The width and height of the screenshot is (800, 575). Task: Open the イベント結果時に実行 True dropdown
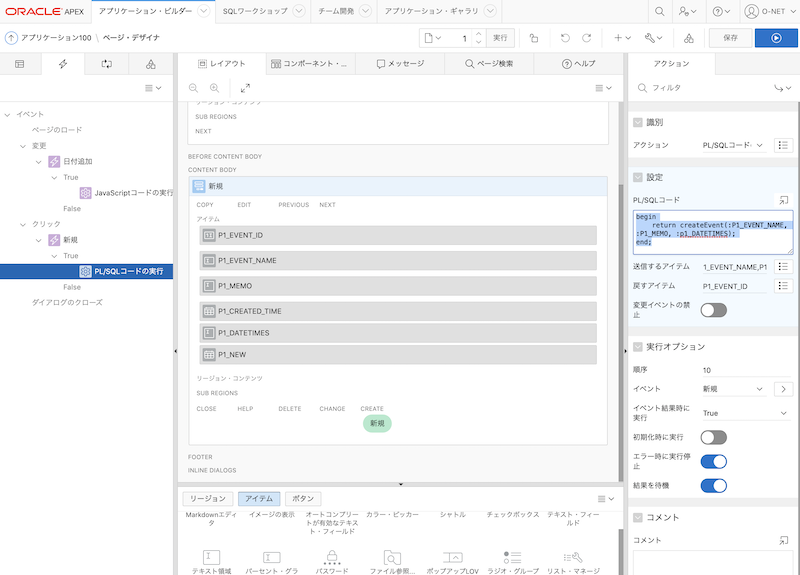tap(745, 413)
